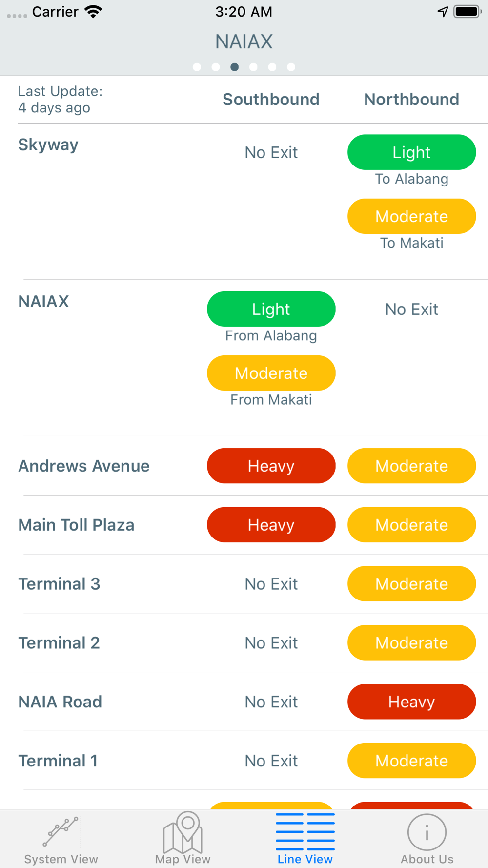488x868 pixels.
Task: Open the About Us info icon
Action: point(427,832)
